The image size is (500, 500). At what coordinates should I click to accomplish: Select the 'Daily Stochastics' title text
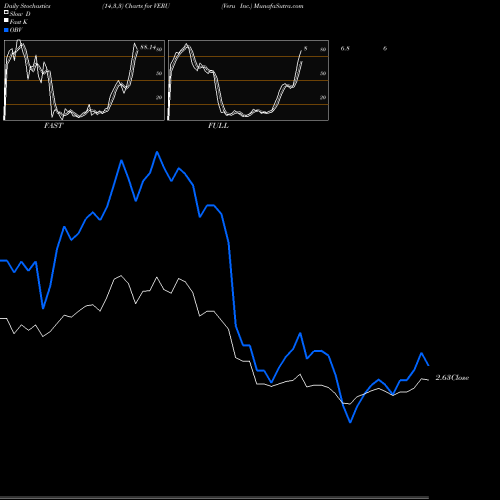tap(27, 6)
